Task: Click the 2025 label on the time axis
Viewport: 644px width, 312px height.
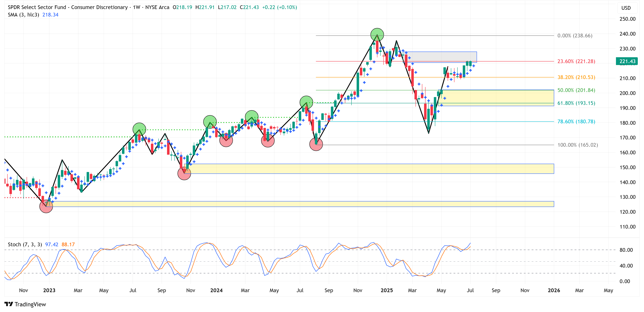Action: 386,290
